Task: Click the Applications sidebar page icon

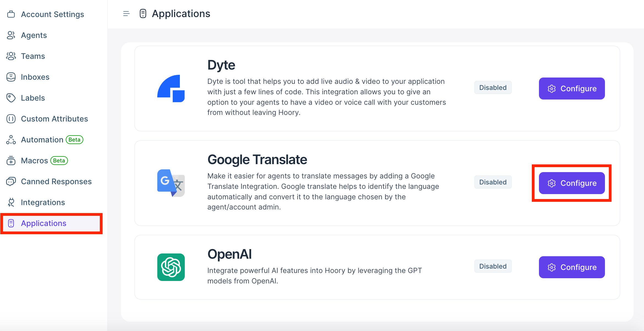Action: [11, 223]
